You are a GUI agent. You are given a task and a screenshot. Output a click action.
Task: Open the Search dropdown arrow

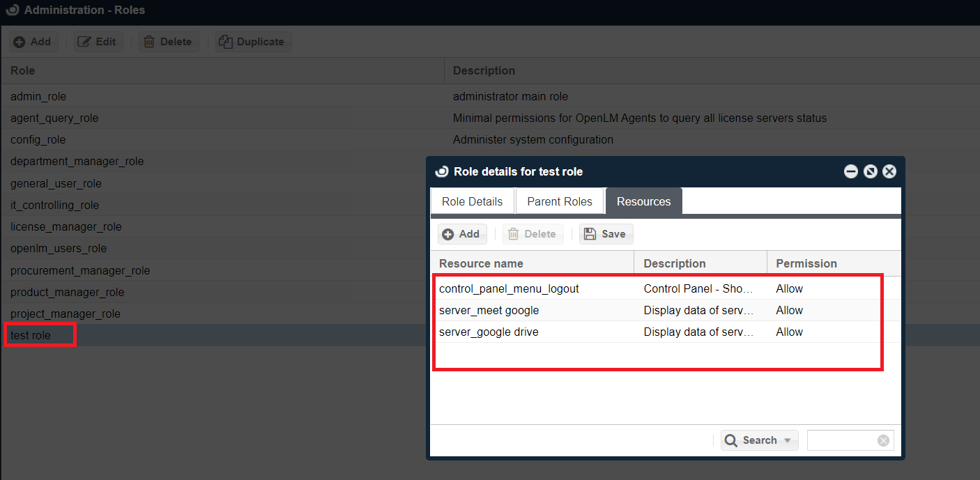click(788, 440)
